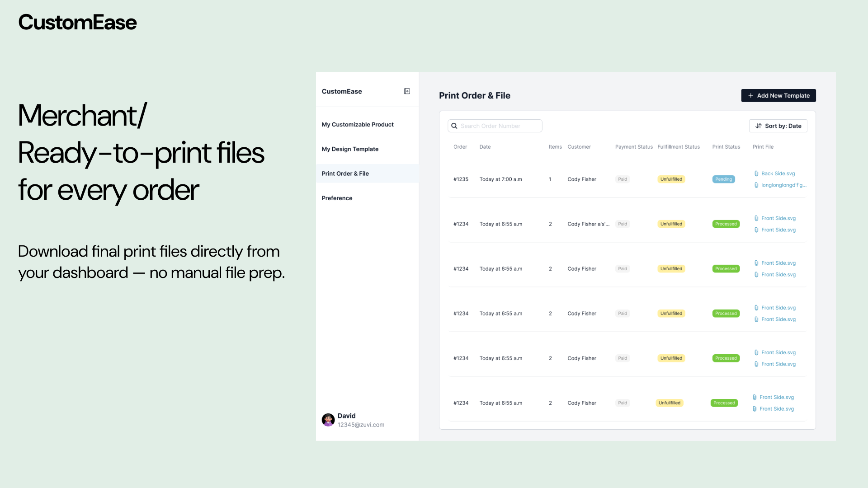
Task: Click the Add New Template button
Action: coord(778,95)
